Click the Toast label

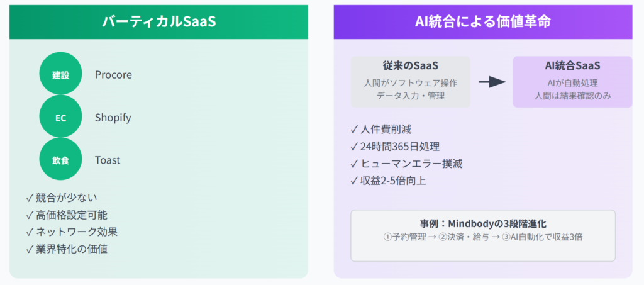(108, 160)
